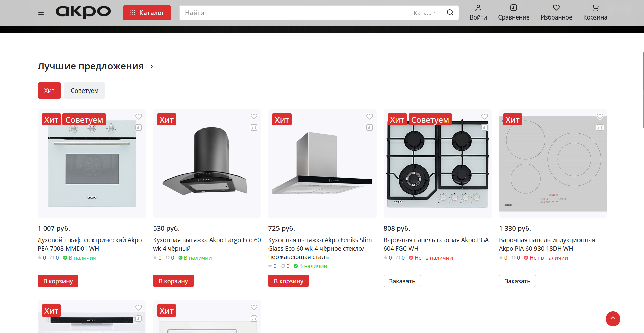Expand the search category dropdown
Screen dimensions: 644x333
[425, 13]
